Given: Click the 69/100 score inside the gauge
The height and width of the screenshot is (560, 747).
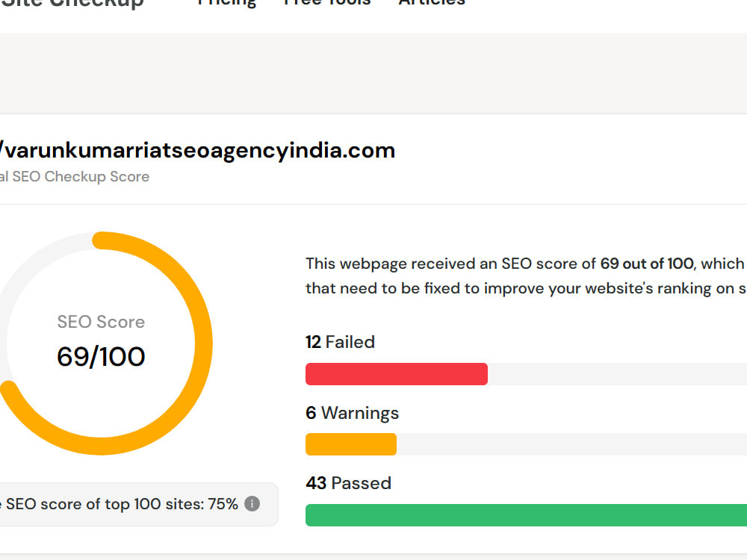Looking at the screenshot, I should pyautogui.click(x=101, y=356).
